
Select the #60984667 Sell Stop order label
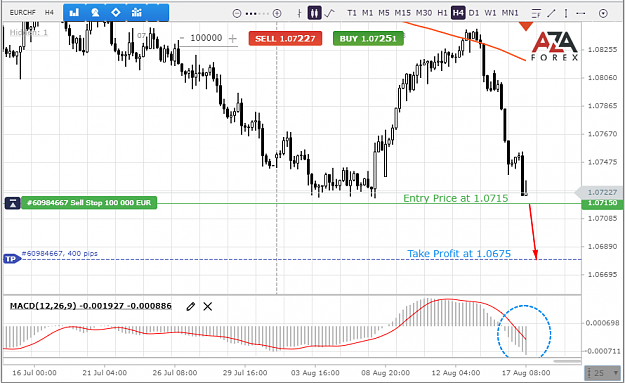pos(89,203)
